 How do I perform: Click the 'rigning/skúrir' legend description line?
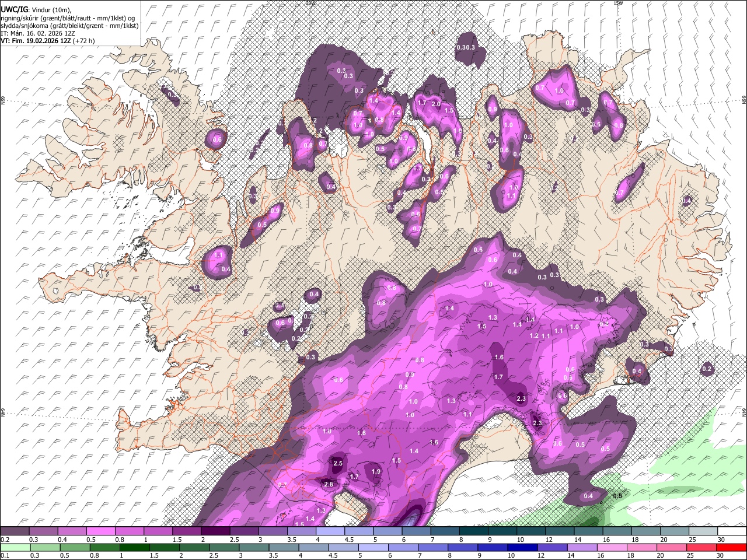[68, 18]
